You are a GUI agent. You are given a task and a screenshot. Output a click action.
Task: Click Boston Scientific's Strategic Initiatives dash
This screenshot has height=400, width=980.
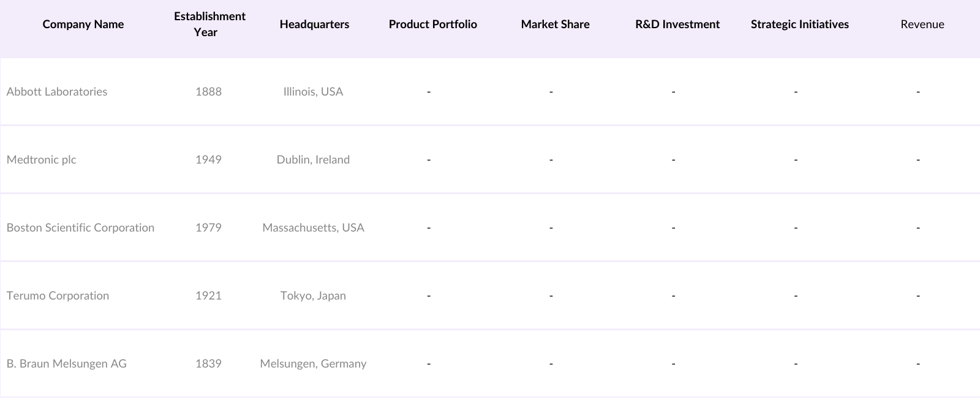796,228
